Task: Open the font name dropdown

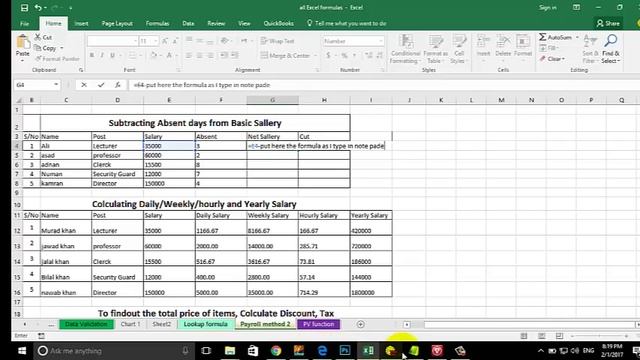Action: pyautogui.click(x=135, y=41)
